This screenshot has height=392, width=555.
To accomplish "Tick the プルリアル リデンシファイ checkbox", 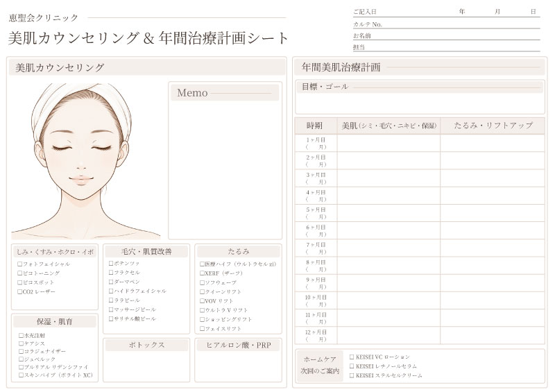I will (21, 367).
